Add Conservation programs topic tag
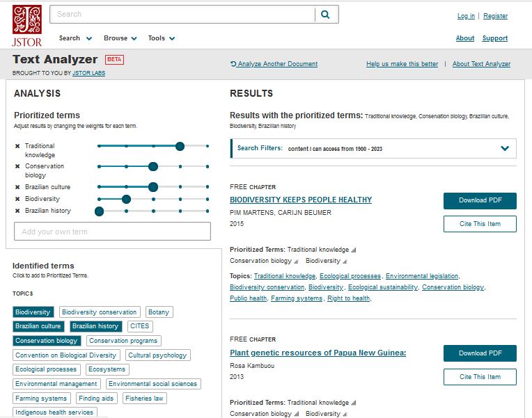 123,341
